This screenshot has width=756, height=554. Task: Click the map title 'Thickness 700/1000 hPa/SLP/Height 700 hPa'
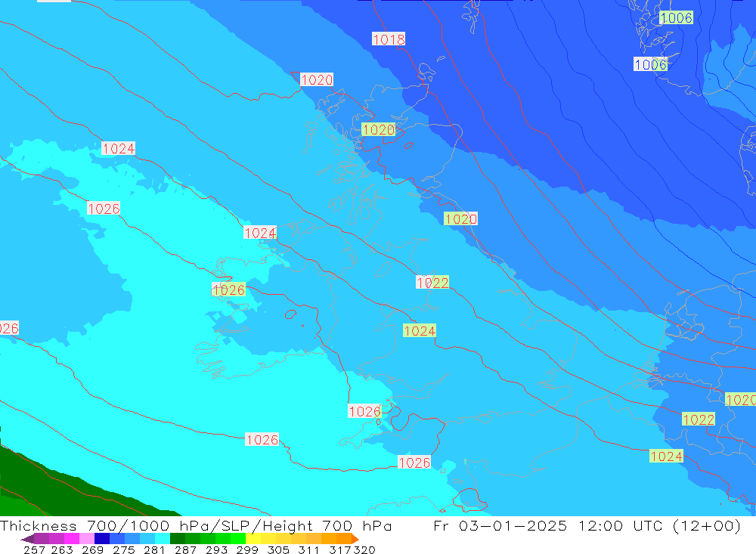[x=196, y=525]
